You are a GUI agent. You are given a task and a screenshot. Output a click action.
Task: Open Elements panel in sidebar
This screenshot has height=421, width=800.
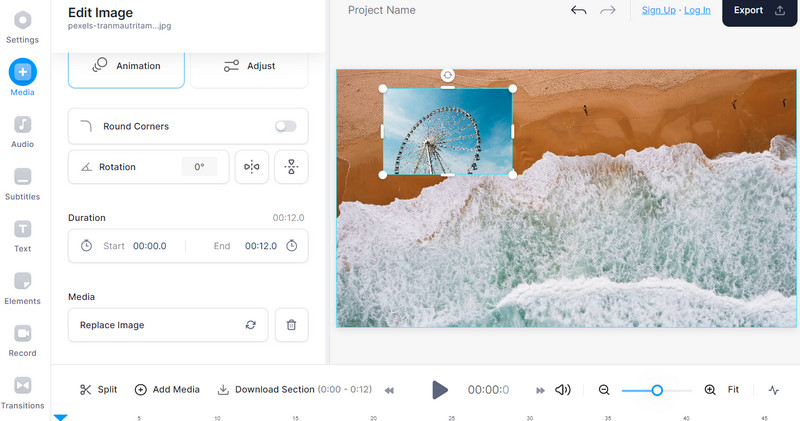coord(22,288)
